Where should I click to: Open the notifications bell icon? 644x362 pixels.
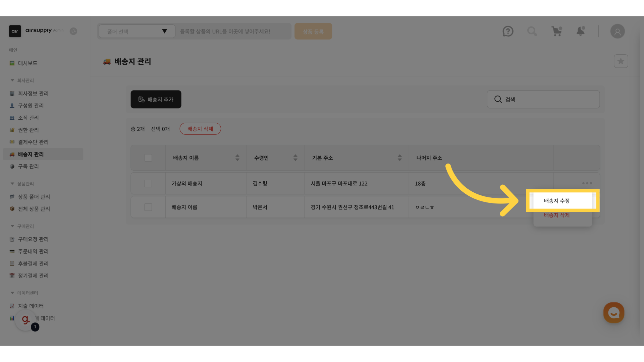(x=581, y=31)
